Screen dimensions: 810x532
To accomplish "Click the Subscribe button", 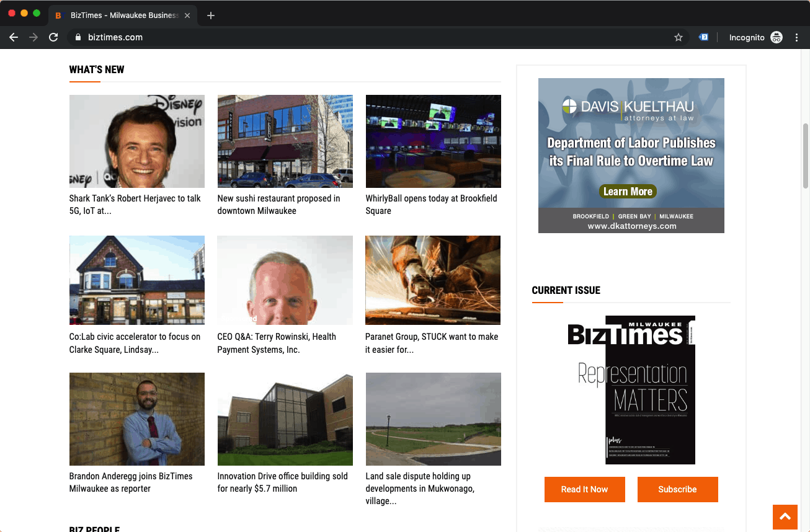I will 678,489.
